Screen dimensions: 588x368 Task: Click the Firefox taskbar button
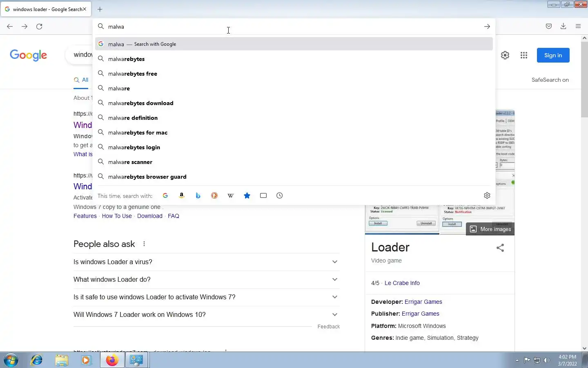[x=112, y=360]
